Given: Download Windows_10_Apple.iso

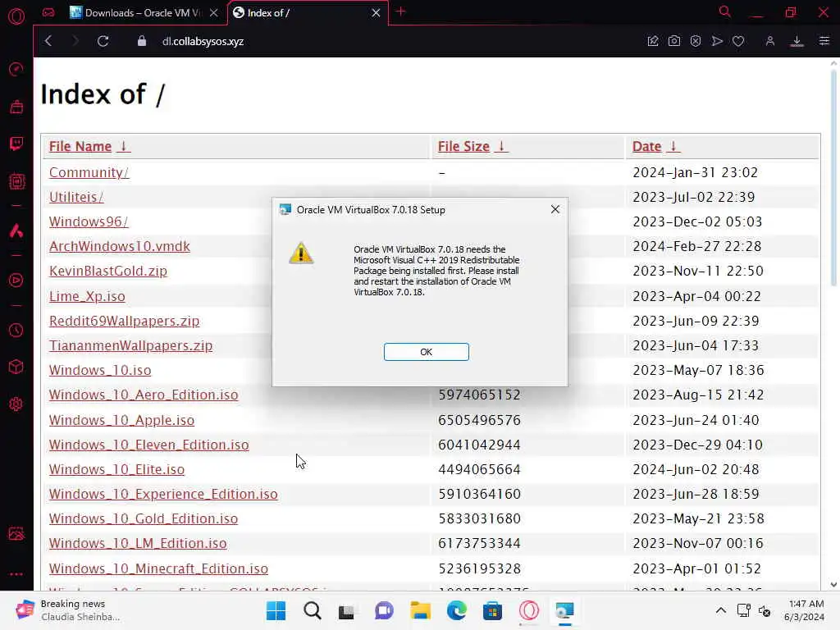Looking at the screenshot, I should pos(121,420).
